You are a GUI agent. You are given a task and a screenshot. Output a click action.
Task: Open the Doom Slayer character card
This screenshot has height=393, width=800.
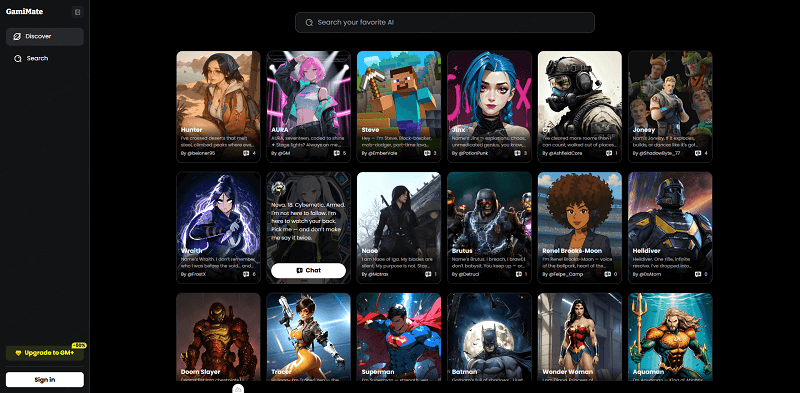(218, 337)
